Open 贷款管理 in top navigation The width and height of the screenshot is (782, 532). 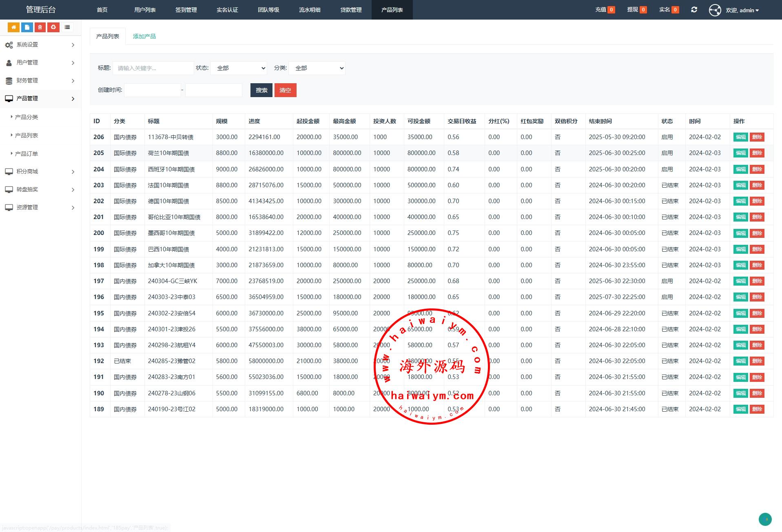pyautogui.click(x=351, y=10)
